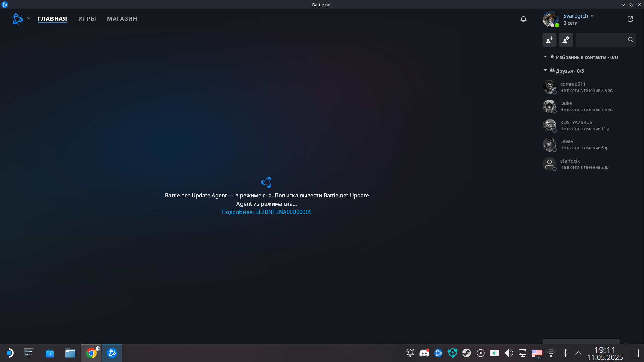Expand hidden tray icons arrow
The width and height of the screenshot is (644, 362).
[578, 353]
